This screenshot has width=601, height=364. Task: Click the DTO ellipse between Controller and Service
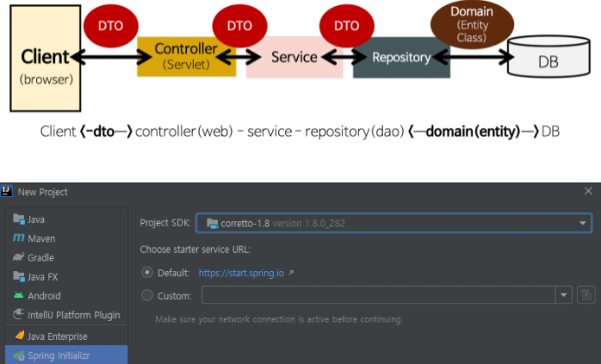(x=240, y=26)
